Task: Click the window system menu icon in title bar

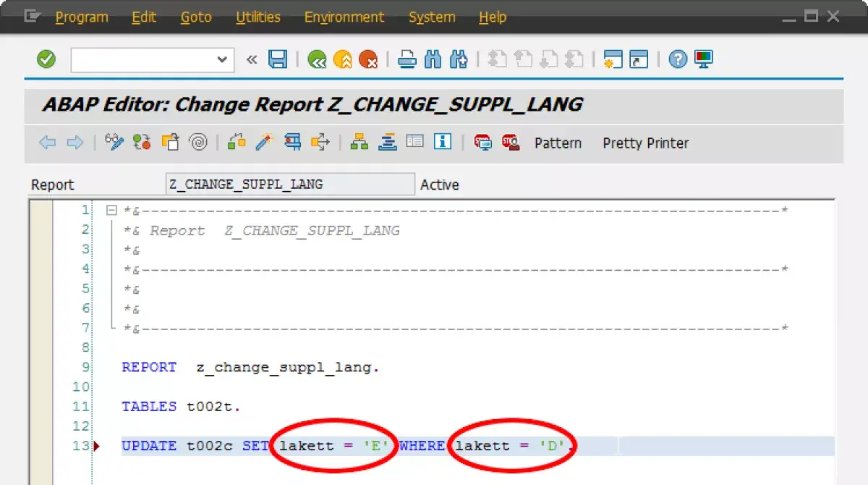Action: [x=32, y=16]
